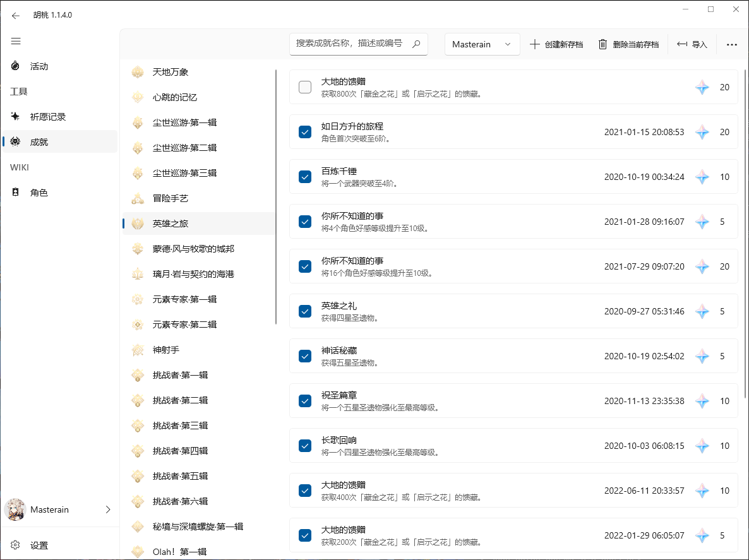
Task: Click the 导入 import icon
Action: coord(682,44)
